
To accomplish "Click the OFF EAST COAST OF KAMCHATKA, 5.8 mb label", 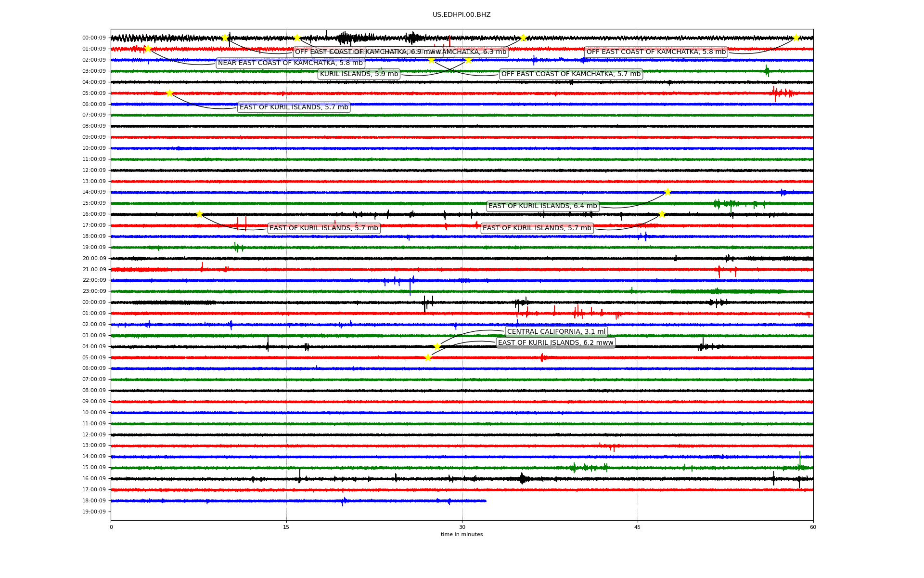I will coord(656,52).
